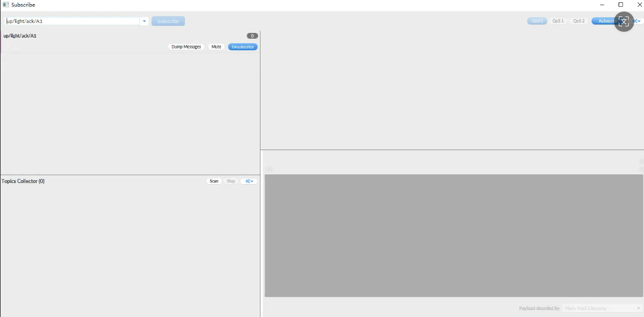Viewport: 644px width, 317px height.
Task: Select QoS 1 level
Action: (x=557, y=21)
